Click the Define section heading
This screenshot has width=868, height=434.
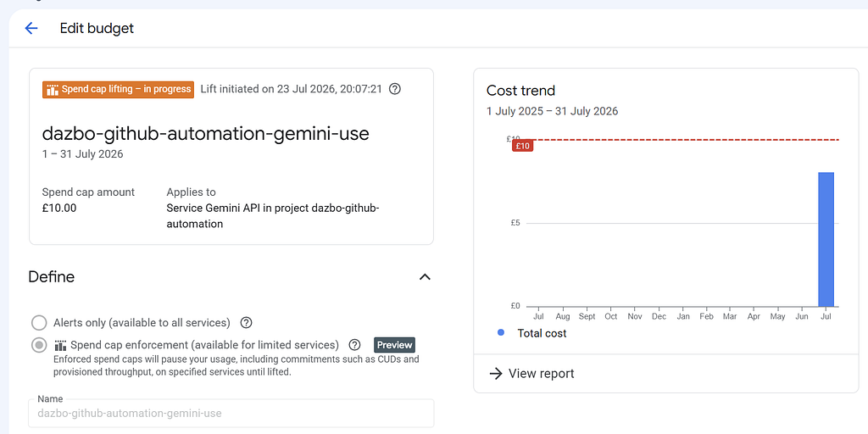52,277
